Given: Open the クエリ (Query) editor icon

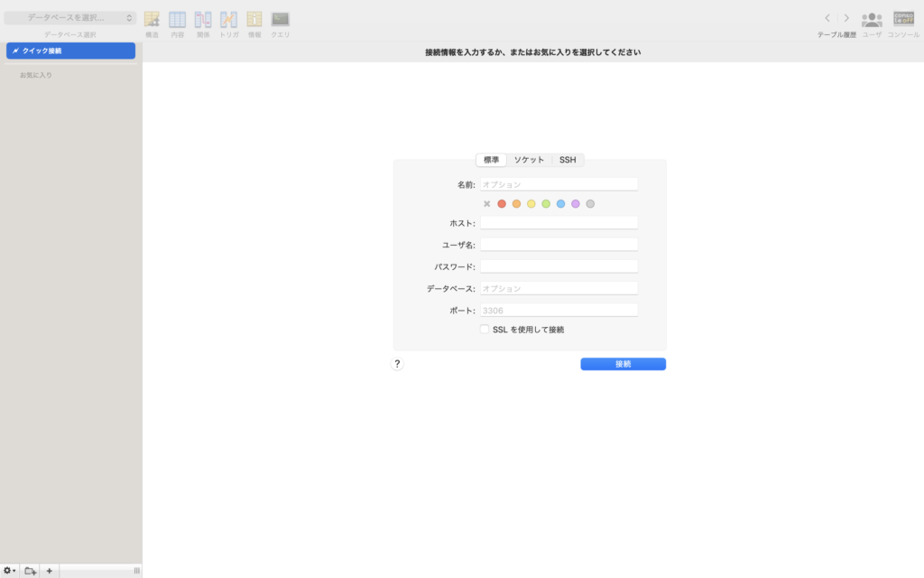Looking at the screenshot, I should (x=279, y=18).
